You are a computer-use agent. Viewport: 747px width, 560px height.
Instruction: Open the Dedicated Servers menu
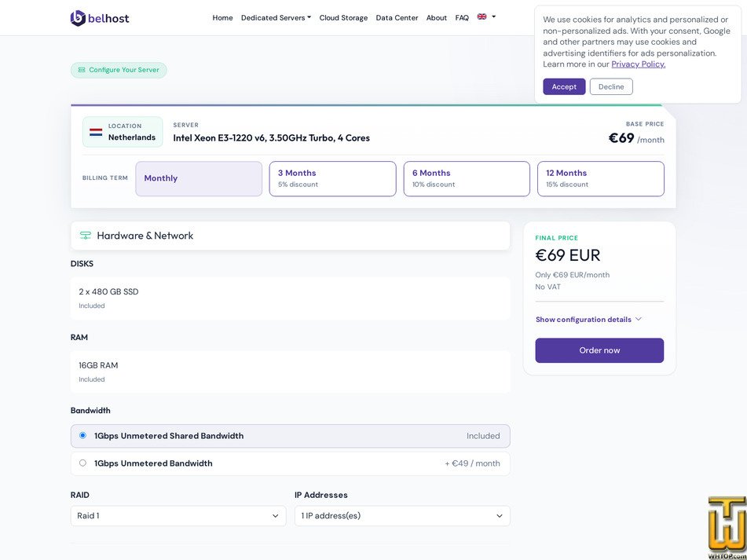point(276,17)
